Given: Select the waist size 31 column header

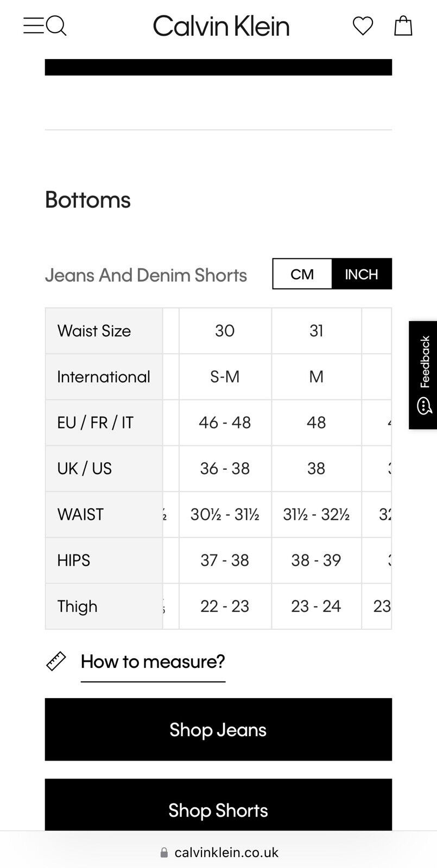Looking at the screenshot, I should click(316, 331).
